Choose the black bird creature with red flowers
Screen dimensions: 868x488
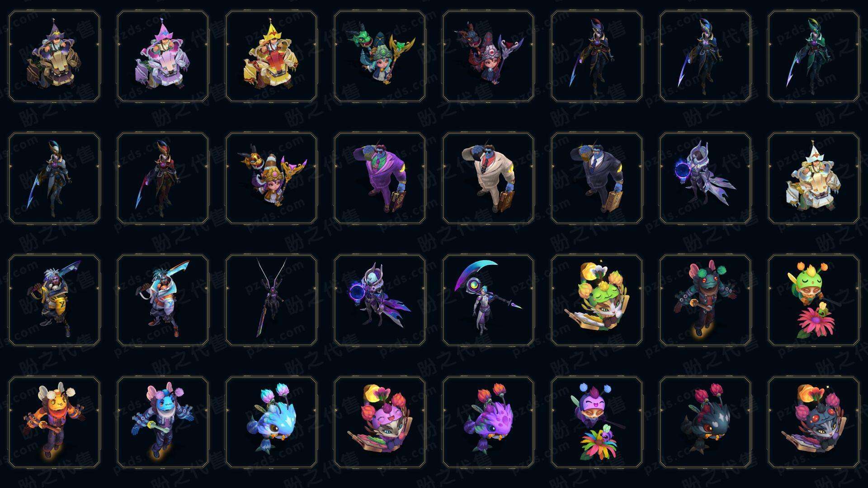(705, 422)
